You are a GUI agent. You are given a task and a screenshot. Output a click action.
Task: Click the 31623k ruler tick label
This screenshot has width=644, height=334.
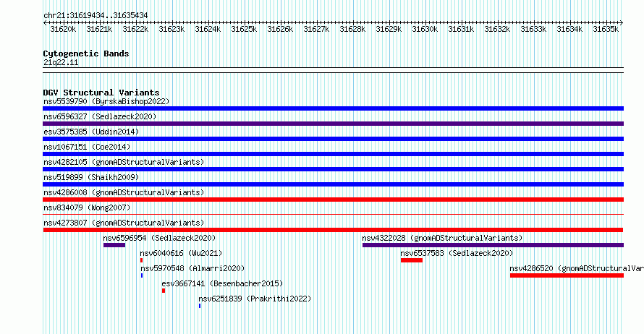pos(171,30)
